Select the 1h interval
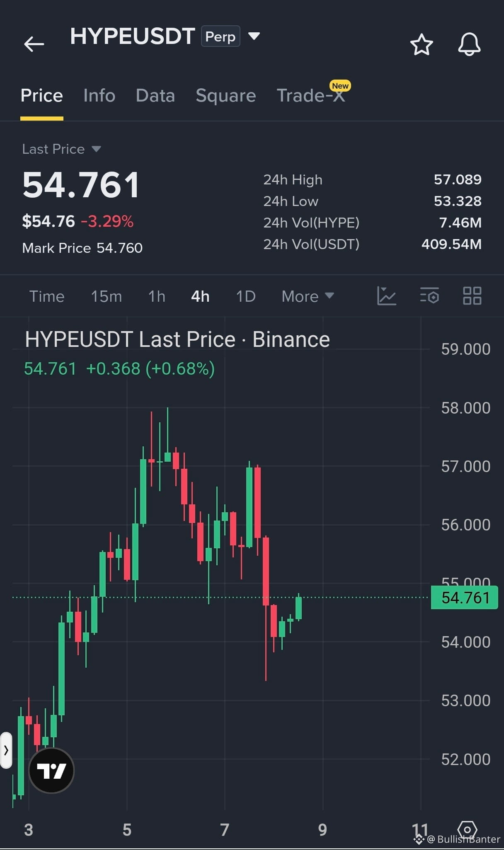This screenshot has width=504, height=850. tap(157, 296)
